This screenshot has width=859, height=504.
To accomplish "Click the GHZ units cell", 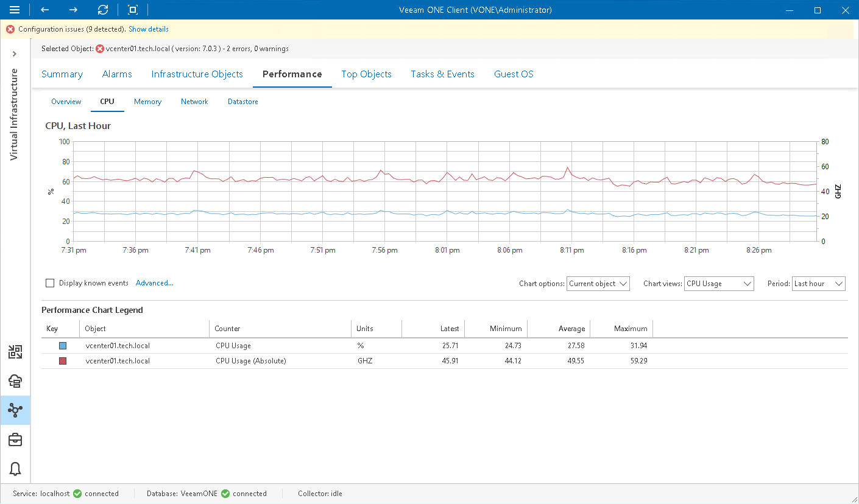I will click(365, 361).
